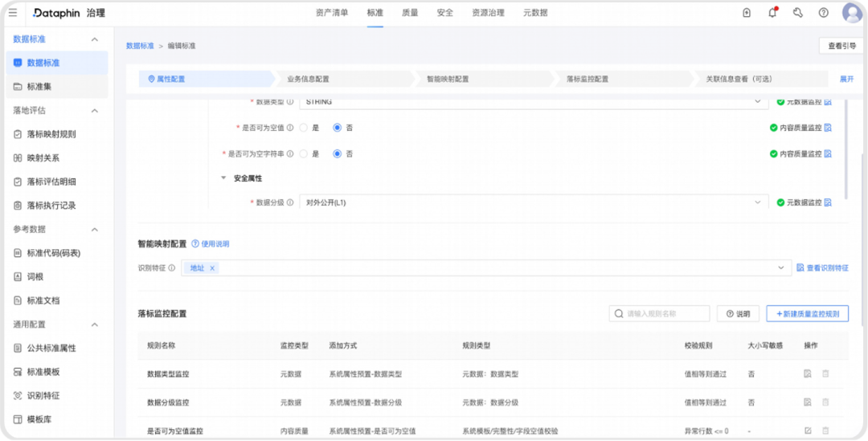Click info icon next to 是否可为空值 label
The width and height of the screenshot is (868, 441).
tap(290, 128)
